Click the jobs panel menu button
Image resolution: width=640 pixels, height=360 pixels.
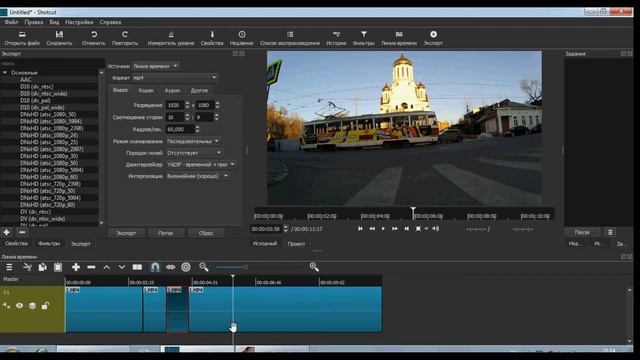tap(610, 232)
